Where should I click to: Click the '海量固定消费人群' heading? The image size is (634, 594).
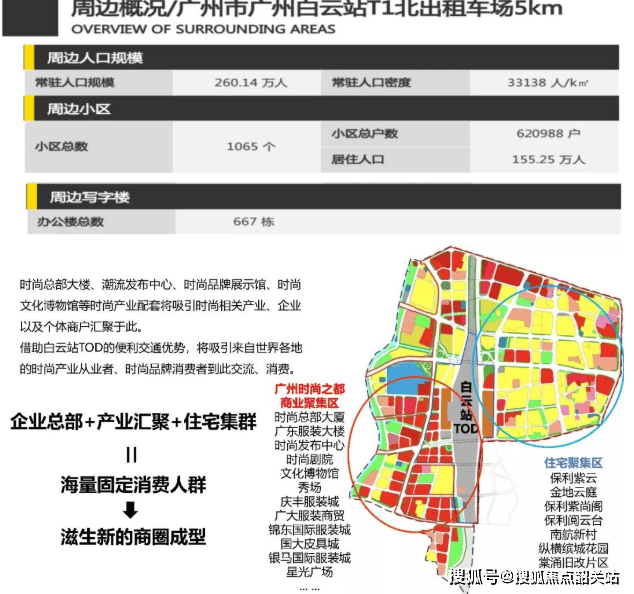[133, 484]
